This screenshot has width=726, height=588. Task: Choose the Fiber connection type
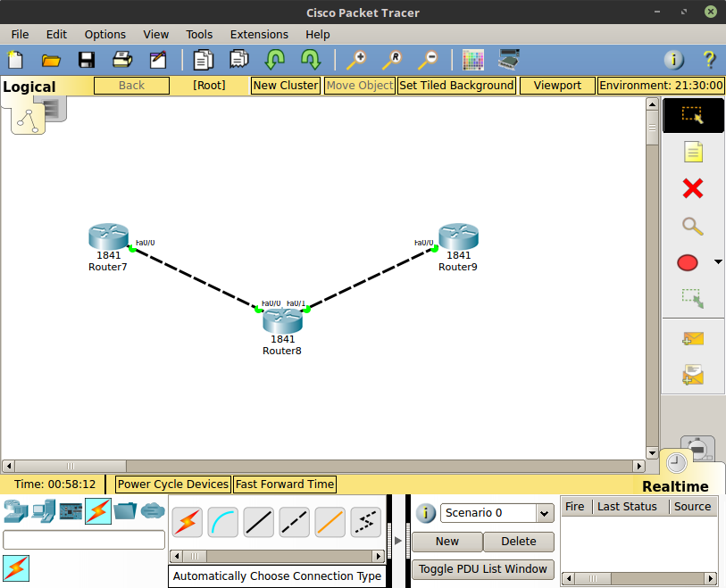coord(330,522)
